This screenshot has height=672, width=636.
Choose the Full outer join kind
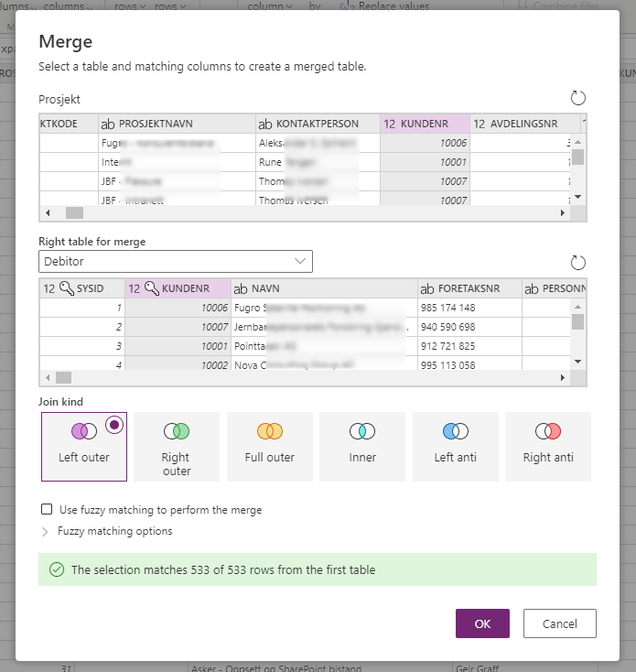pos(270,447)
